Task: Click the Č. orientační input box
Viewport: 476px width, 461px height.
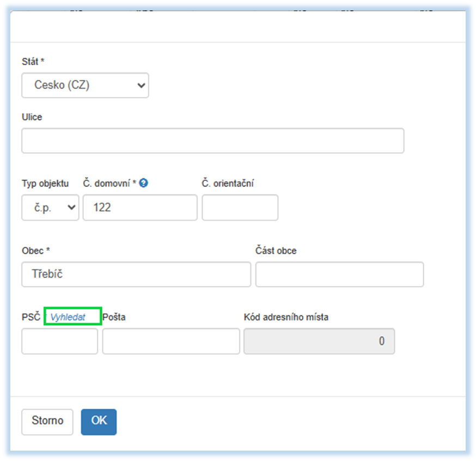Action: pos(240,208)
